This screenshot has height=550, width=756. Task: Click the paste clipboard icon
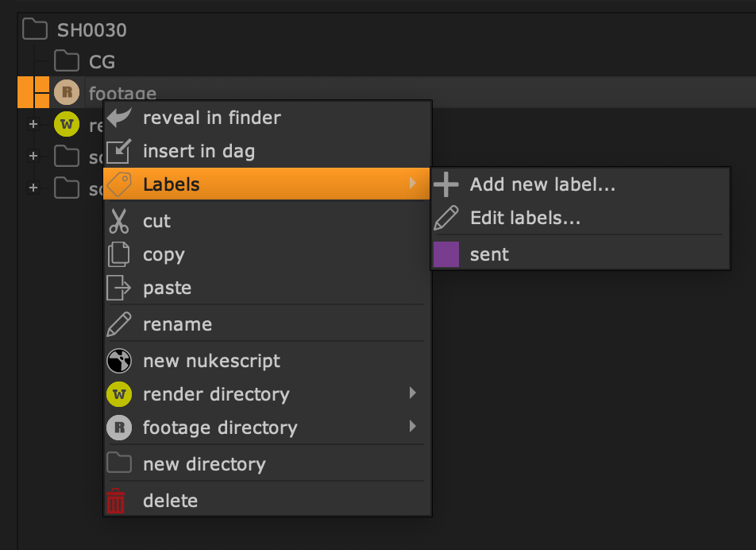(119, 288)
